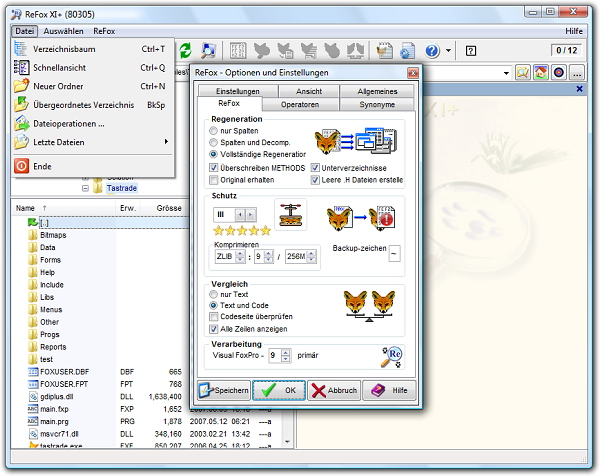600x476 pixels.
Task: Open the Hilfe menu in menu bar
Action: (574, 31)
